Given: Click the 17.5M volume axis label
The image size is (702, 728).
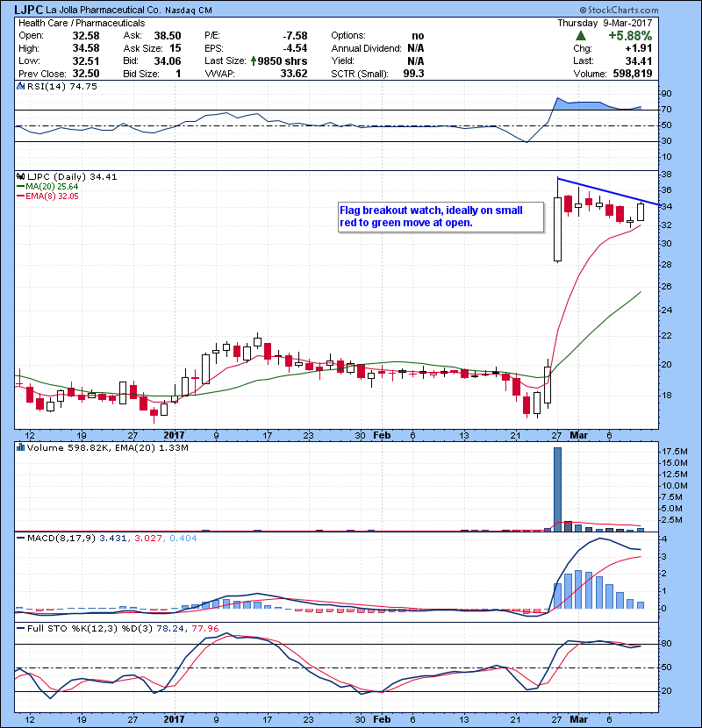Looking at the screenshot, I should point(675,452).
